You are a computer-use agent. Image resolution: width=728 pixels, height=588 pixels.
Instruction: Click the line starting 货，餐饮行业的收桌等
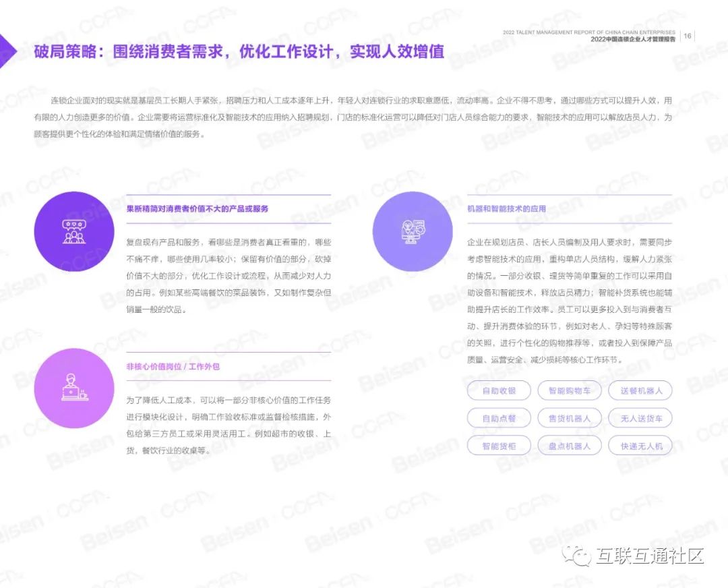tap(169, 450)
